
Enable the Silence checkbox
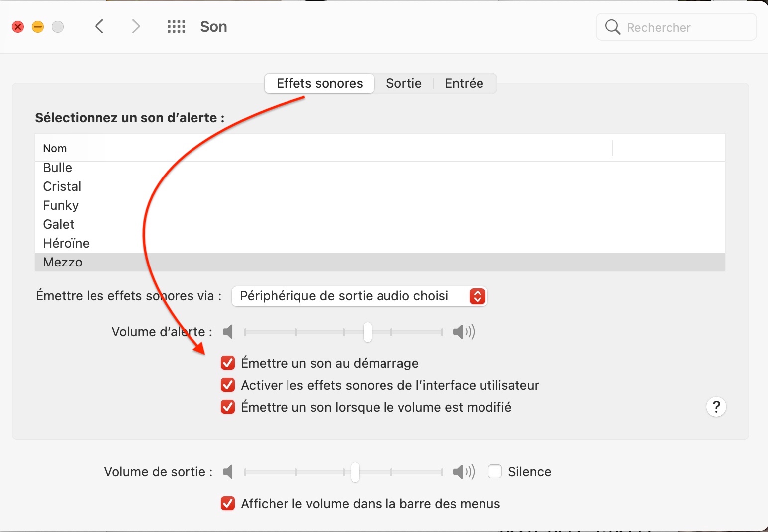pos(495,472)
